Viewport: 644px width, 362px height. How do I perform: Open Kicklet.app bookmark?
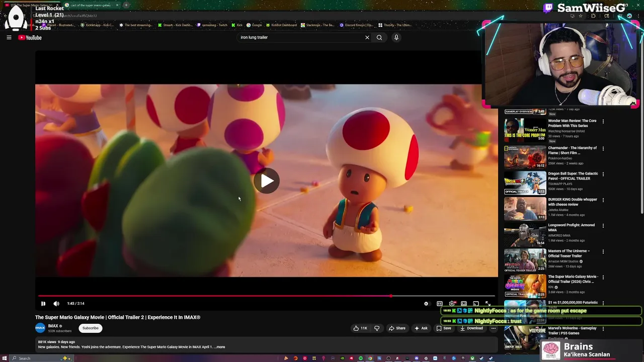(97, 25)
